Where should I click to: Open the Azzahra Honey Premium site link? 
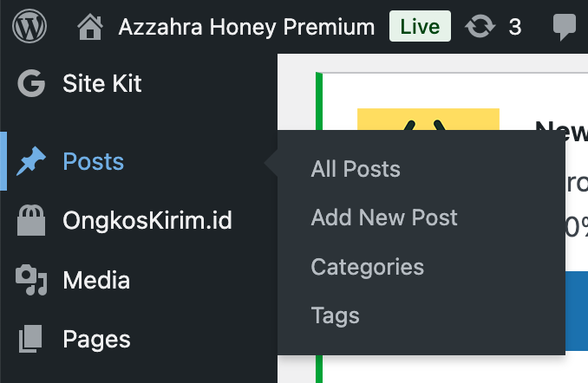246,27
